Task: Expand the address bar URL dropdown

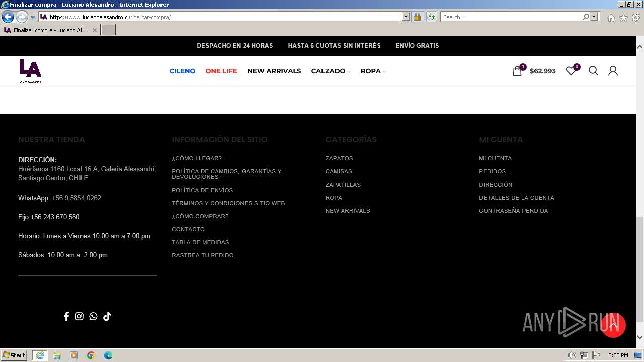Action: coord(406,17)
